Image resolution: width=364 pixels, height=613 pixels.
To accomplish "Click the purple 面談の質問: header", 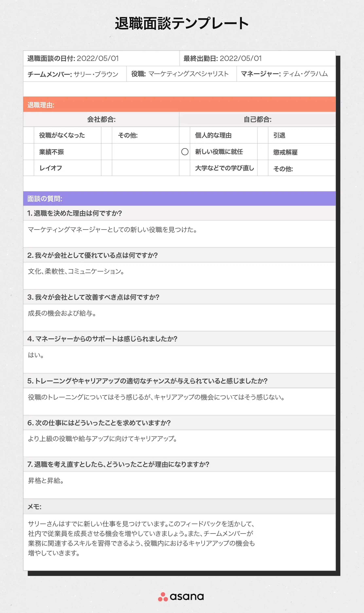I will (179, 199).
